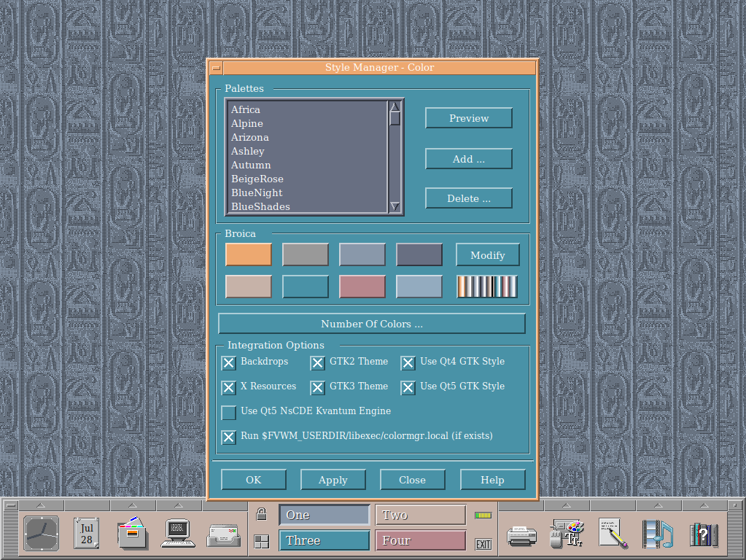This screenshot has width=746, height=560.
Task: Click the Number Of Colors button
Action: point(372,324)
